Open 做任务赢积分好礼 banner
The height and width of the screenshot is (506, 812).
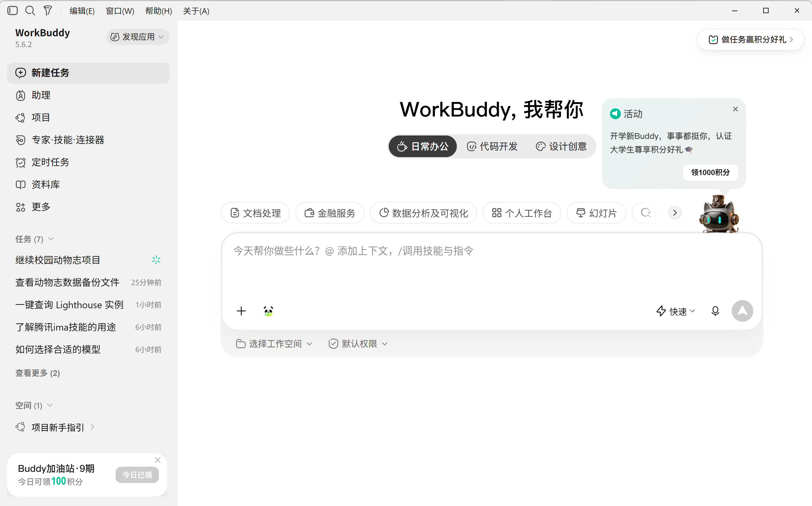(x=750, y=40)
